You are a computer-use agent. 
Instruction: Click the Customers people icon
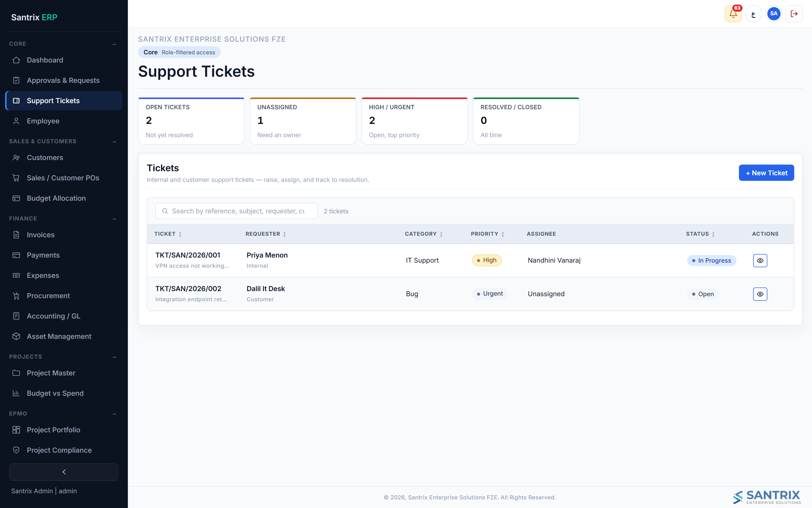16,157
